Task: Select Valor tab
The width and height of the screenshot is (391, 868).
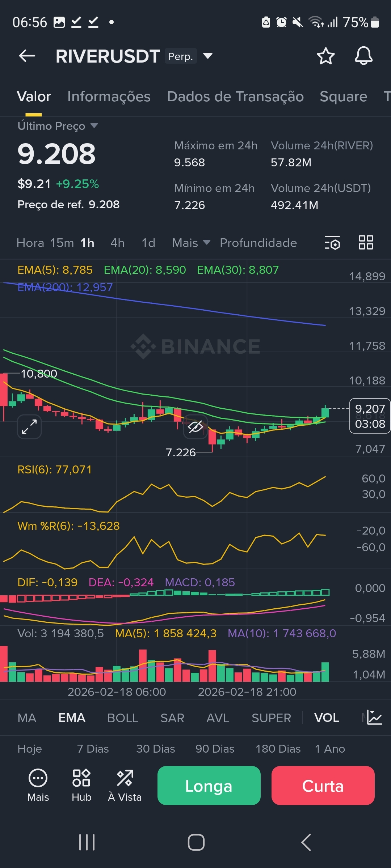Action: tap(34, 97)
